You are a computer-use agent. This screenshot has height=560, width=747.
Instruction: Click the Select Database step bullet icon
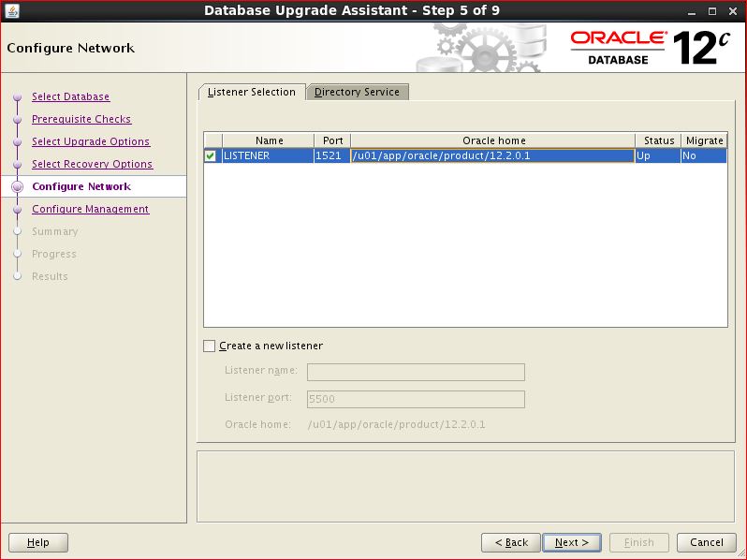(17, 97)
